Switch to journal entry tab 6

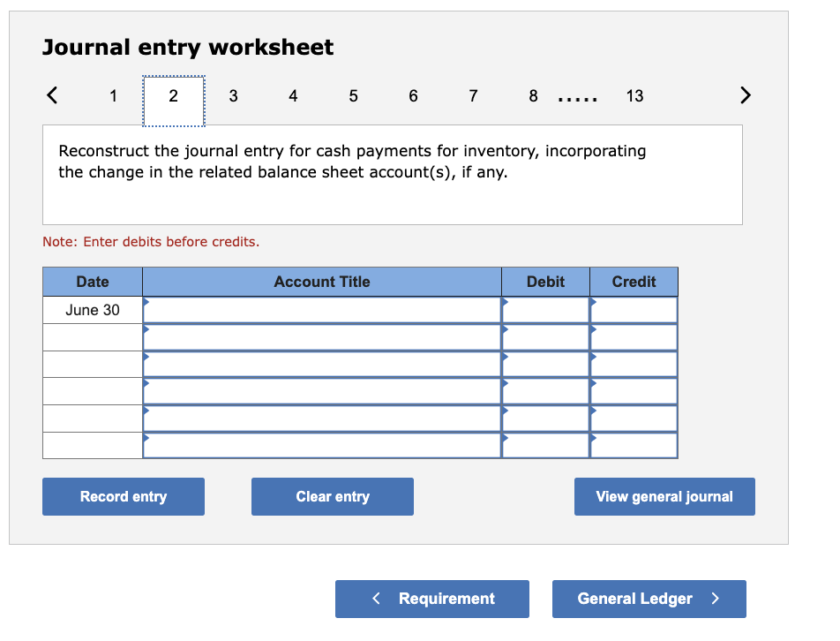coord(413,96)
